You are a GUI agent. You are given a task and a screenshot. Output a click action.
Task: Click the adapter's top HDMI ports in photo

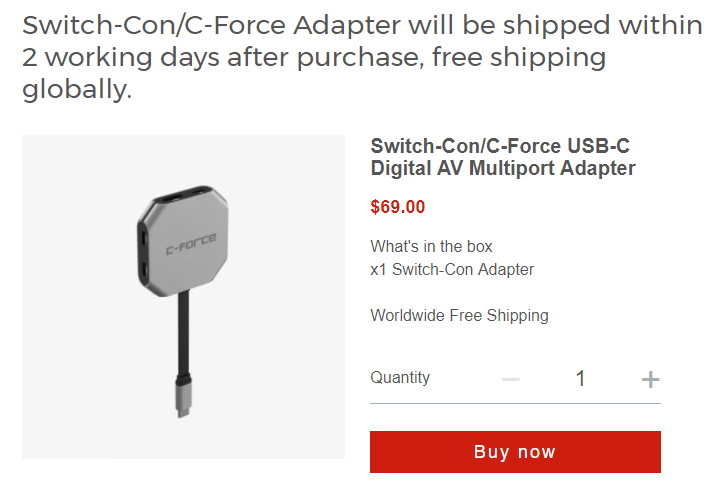(x=186, y=195)
